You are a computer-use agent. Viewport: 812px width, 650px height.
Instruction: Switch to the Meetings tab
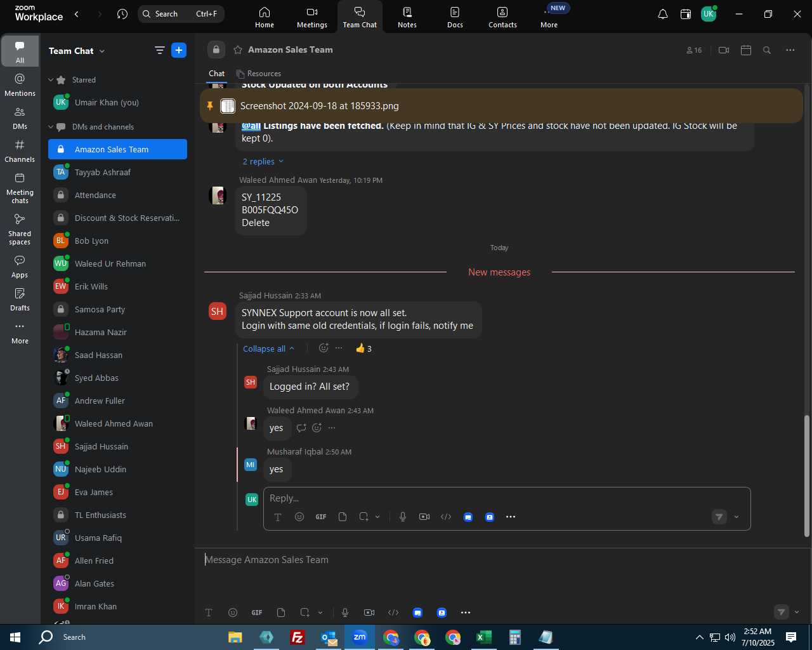click(x=312, y=17)
